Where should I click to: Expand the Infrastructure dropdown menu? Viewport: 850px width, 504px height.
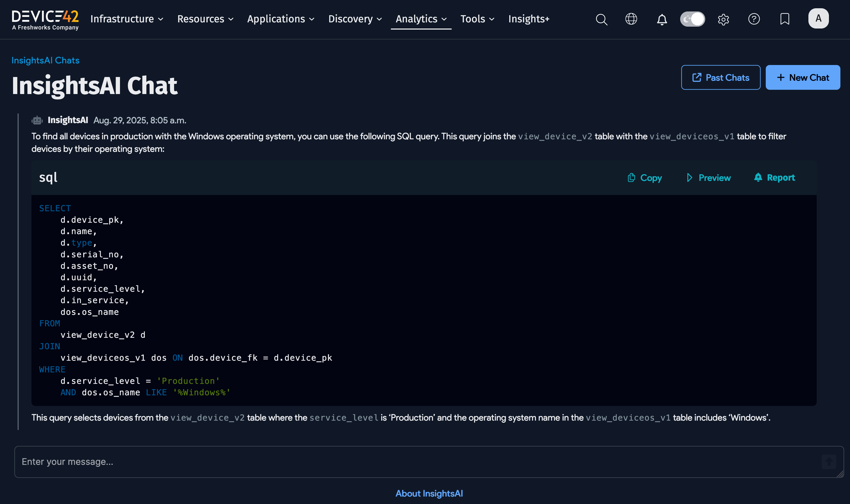(127, 19)
